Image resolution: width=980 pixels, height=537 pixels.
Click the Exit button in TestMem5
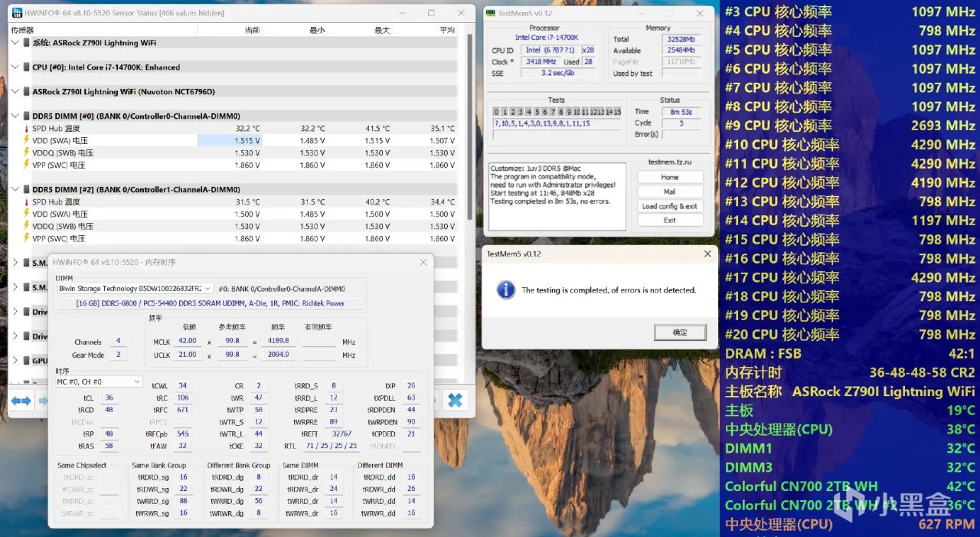670,220
